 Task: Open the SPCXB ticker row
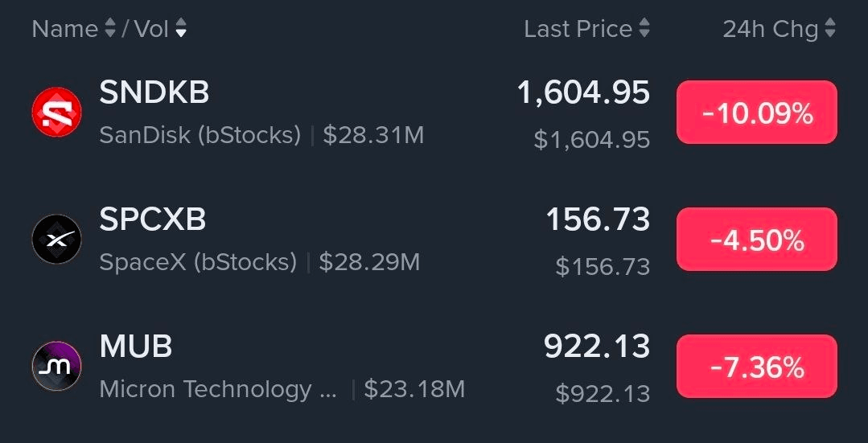click(434, 240)
